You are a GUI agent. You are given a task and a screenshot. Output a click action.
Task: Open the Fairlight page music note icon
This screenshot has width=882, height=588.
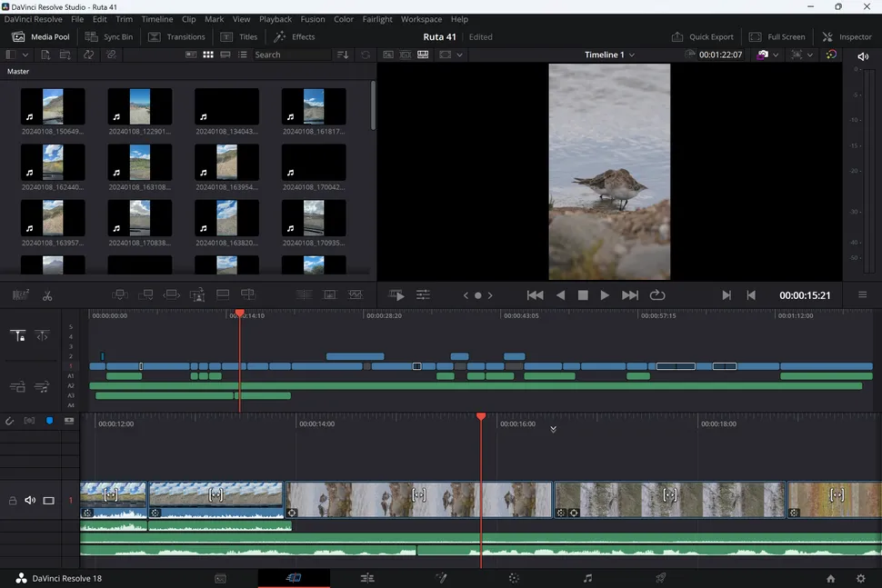587,578
